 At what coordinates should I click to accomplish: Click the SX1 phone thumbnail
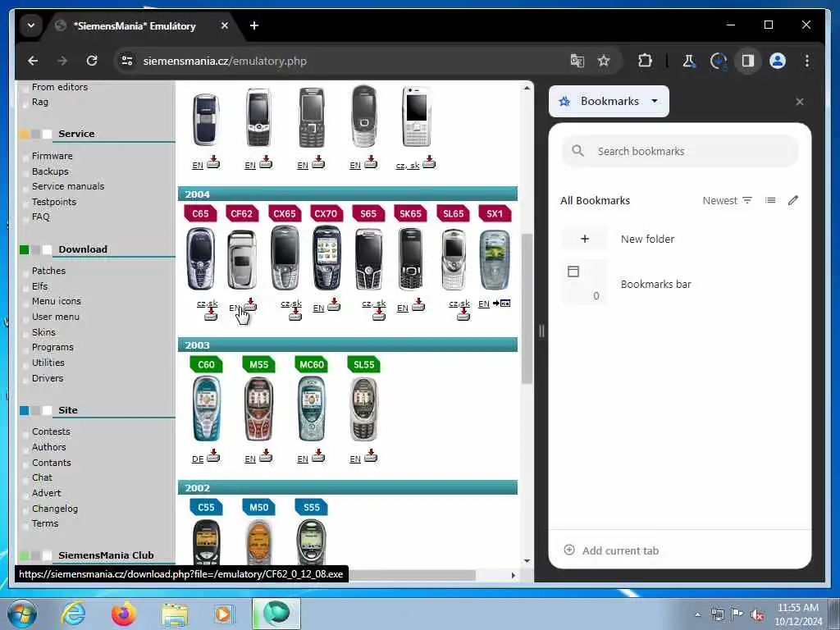click(495, 259)
